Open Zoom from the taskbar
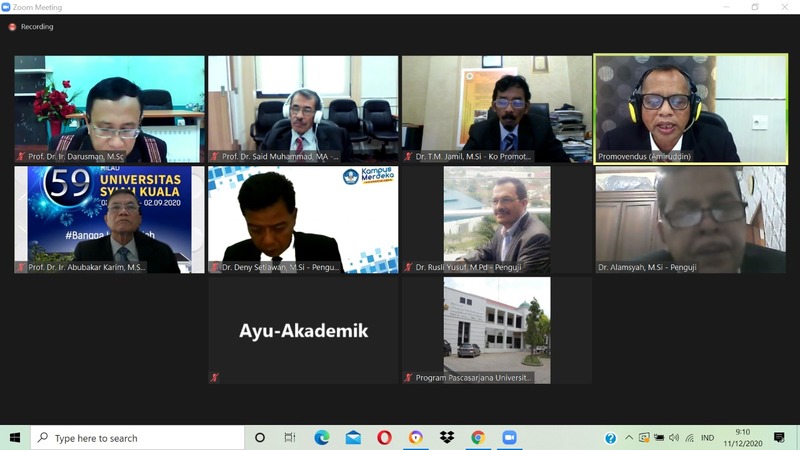 pyautogui.click(x=508, y=438)
